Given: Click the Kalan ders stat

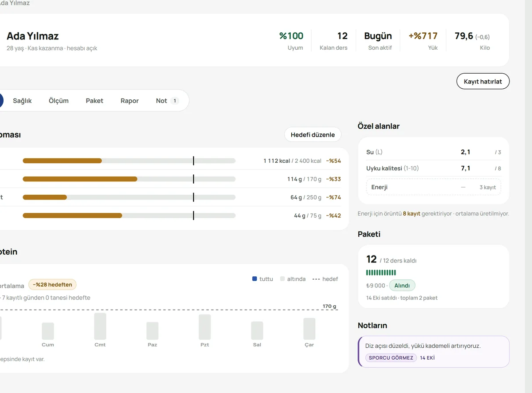Looking at the screenshot, I should [x=333, y=40].
